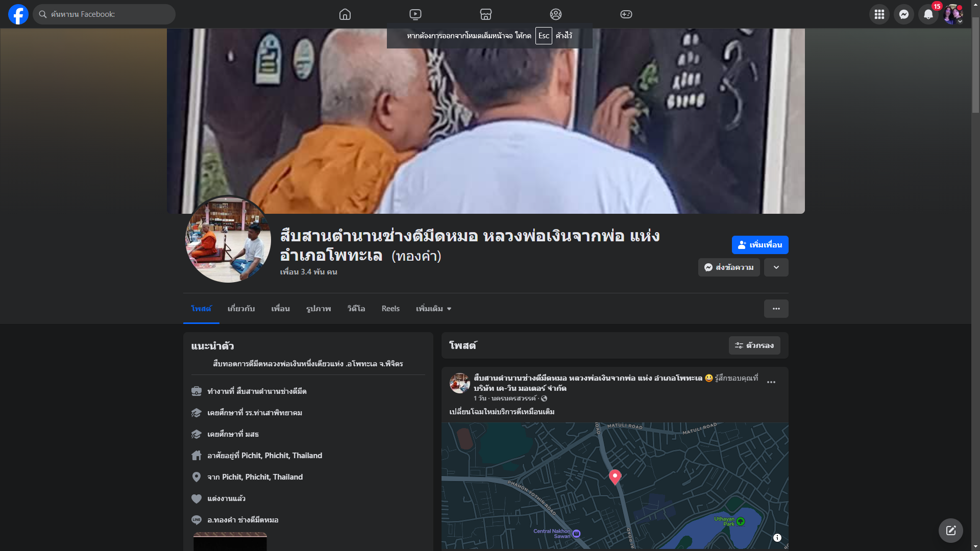This screenshot has height=551, width=980.
Task: Click the Facebook logo icon
Action: click(18, 14)
